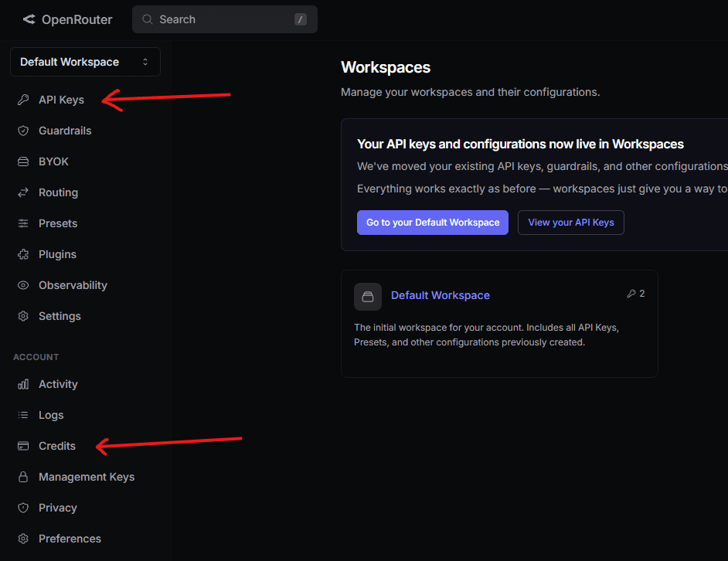Click the Routing arrows icon
The width and height of the screenshot is (728, 561).
pyautogui.click(x=23, y=192)
